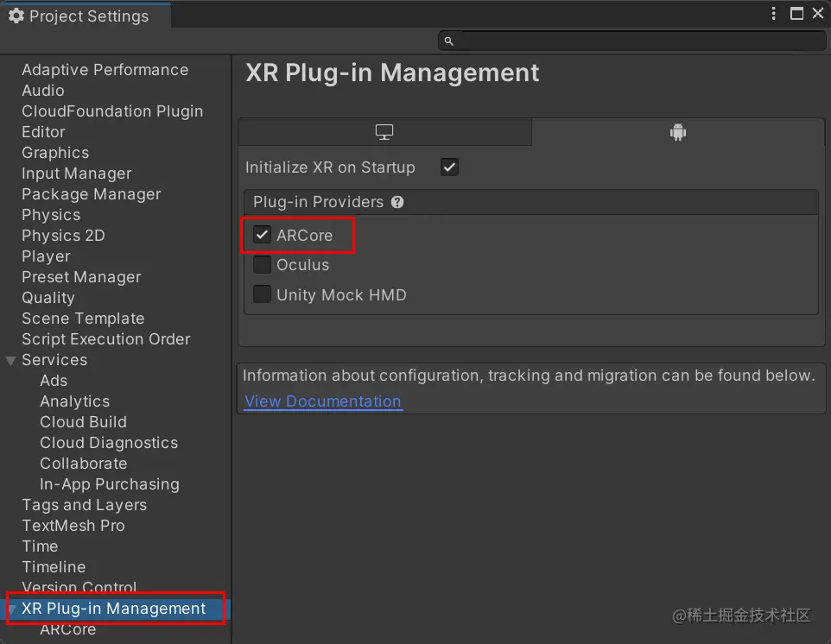Open CloudFoundation Plugin settings
831x644 pixels.
[x=112, y=111]
